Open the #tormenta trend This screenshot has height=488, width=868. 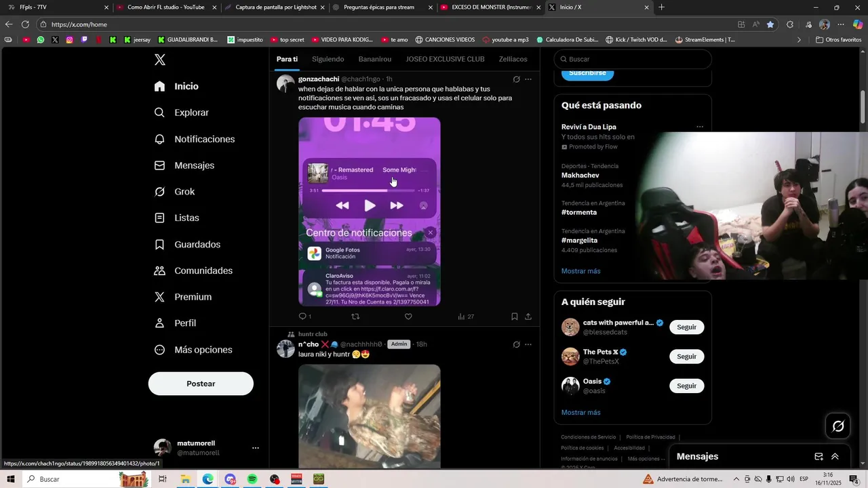(x=578, y=212)
